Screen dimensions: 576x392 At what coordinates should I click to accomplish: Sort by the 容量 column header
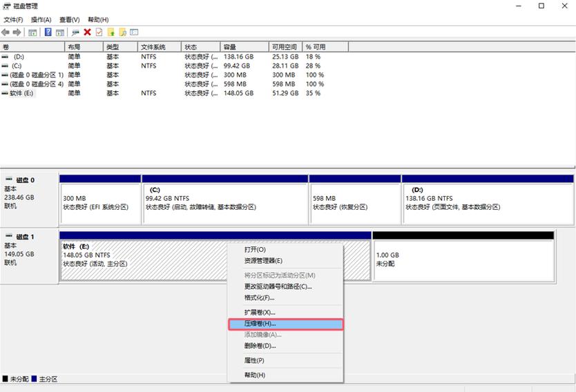point(244,47)
